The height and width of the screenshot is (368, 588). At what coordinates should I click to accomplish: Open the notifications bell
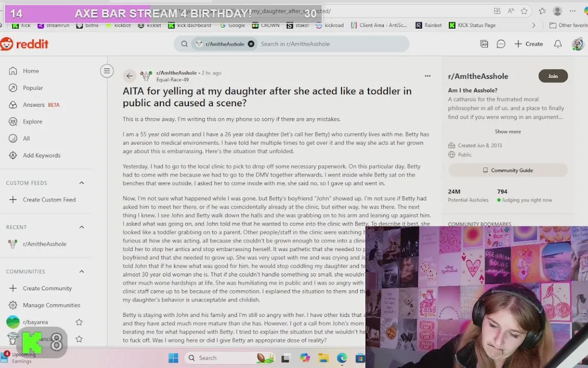coord(557,44)
